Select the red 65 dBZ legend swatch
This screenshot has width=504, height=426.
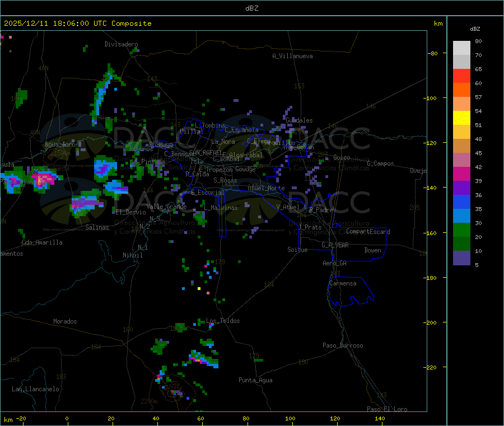(x=461, y=76)
